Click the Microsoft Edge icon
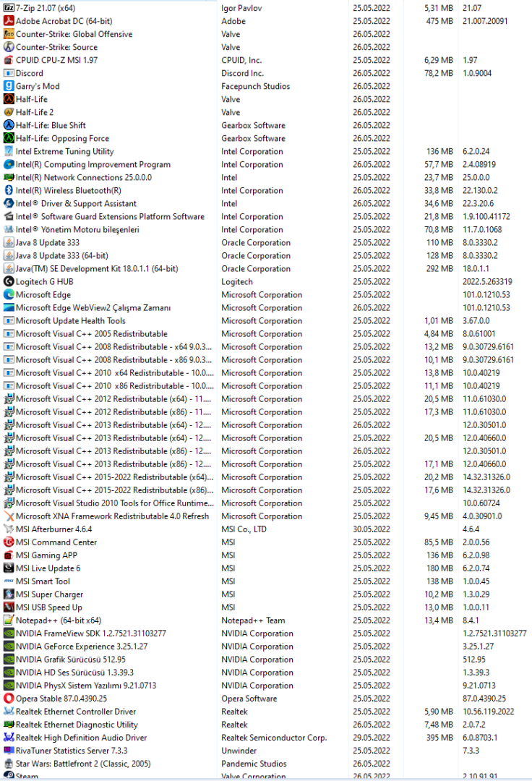The image size is (532, 781). pyautogui.click(x=9, y=294)
